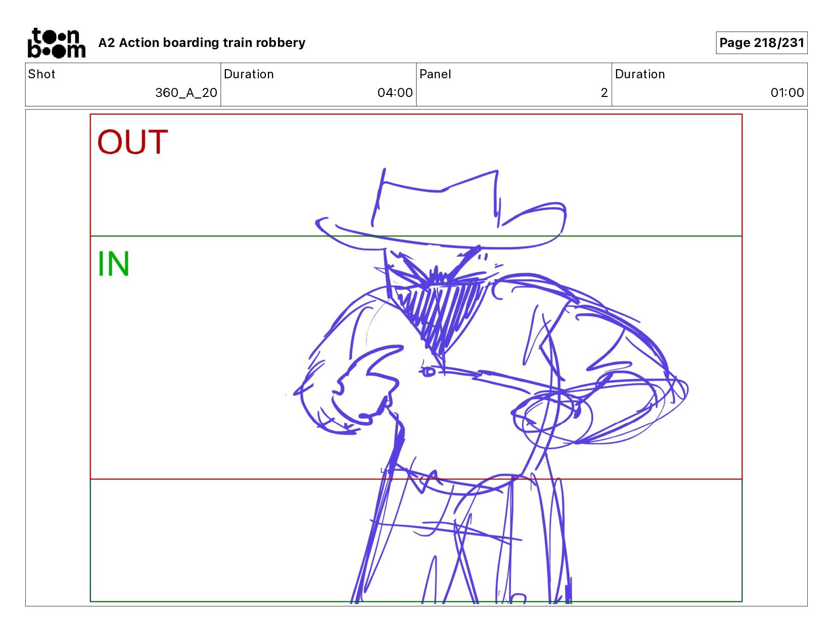This screenshot has height=644, width=834.
Task: Select the title 'A2 Action boarding train robbery'
Action: [202, 43]
